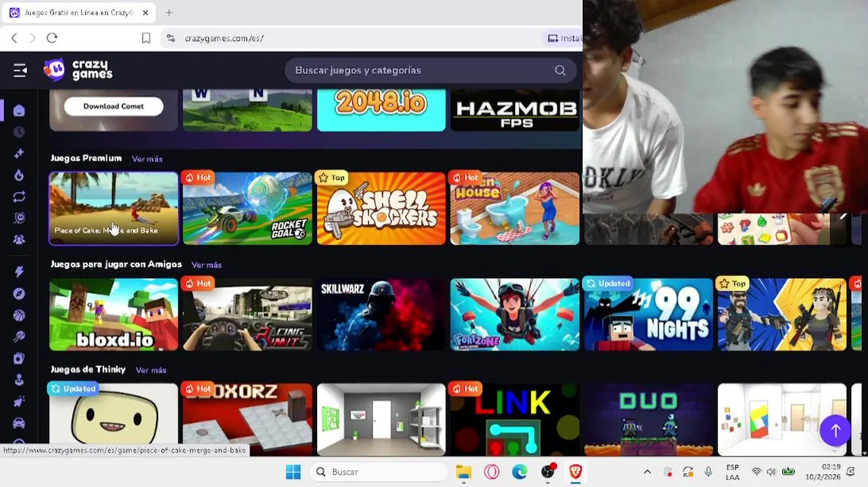This screenshot has width=868, height=487.
Task: Open the joystick Casual category sidebar icon
Action: coord(19,380)
